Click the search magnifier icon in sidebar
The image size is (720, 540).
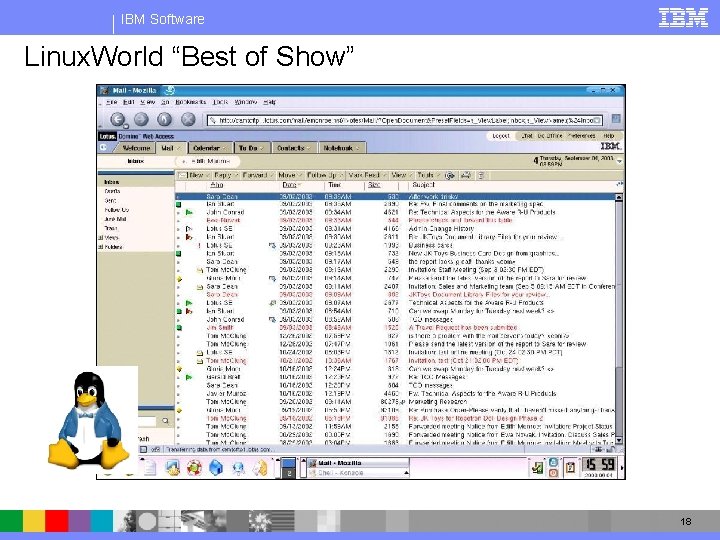tap(165, 421)
